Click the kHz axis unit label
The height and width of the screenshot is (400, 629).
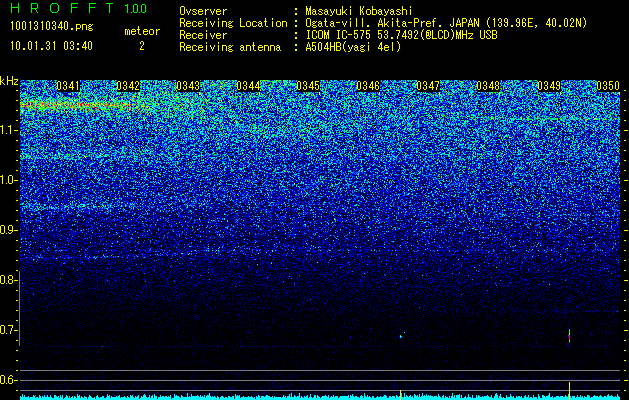[x=9, y=81]
